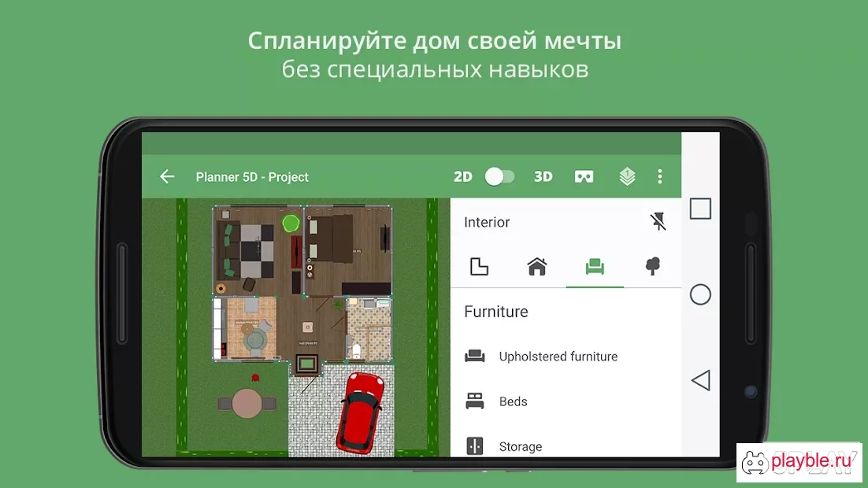Viewport: 868px width, 488px height.
Task: Tap the Android back triangle button
Action: pyautogui.click(x=700, y=380)
